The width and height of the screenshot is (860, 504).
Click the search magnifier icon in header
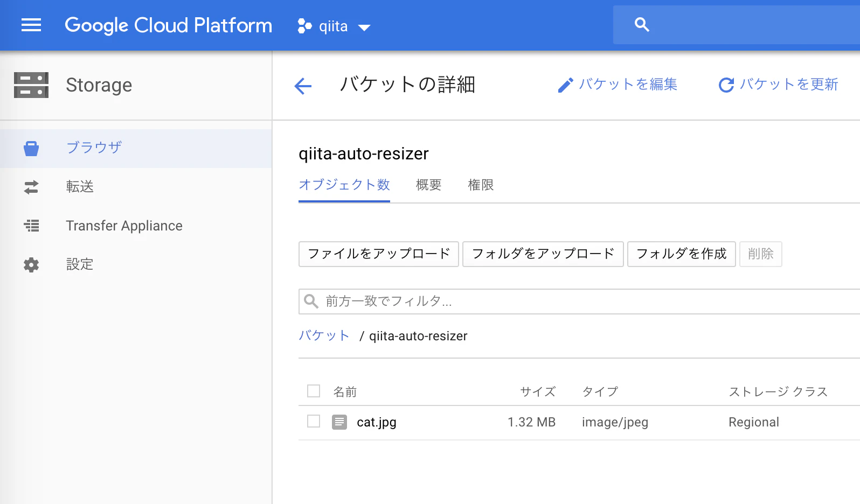642,25
